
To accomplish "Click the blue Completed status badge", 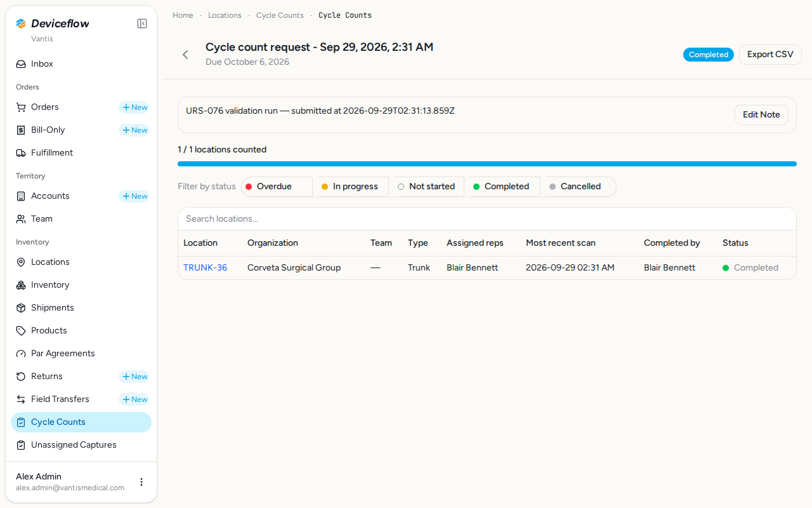I will point(709,55).
